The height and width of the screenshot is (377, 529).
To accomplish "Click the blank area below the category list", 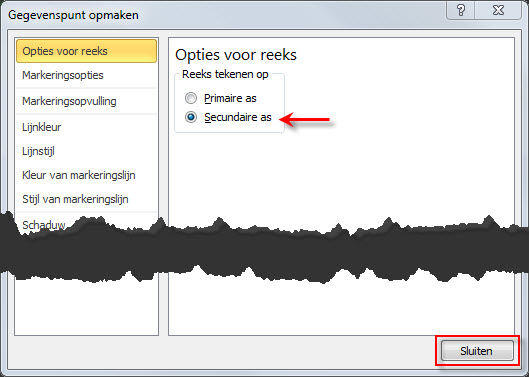I will tap(86, 307).
